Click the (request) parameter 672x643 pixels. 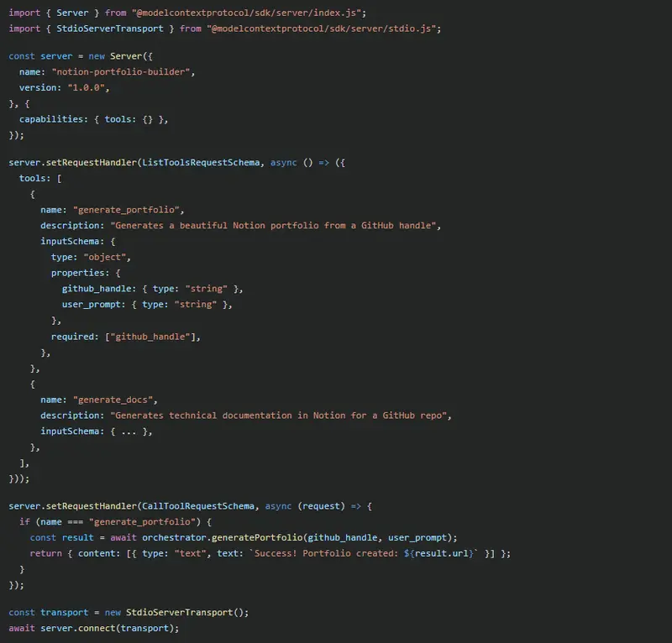point(322,506)
